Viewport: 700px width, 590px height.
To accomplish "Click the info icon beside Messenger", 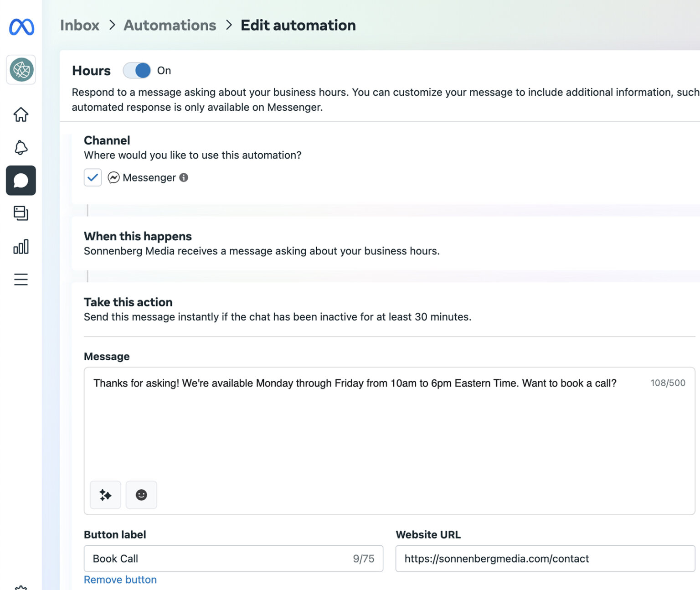I will [x=184, y=178].
